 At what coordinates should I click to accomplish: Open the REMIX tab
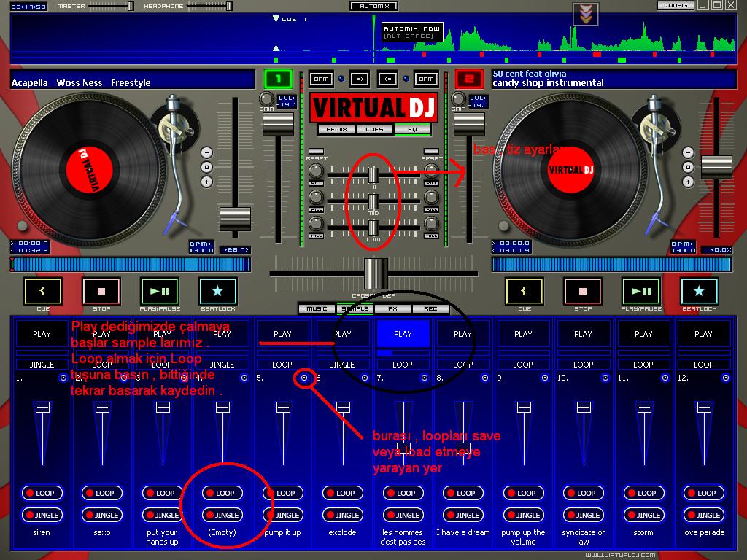[336, 130]
